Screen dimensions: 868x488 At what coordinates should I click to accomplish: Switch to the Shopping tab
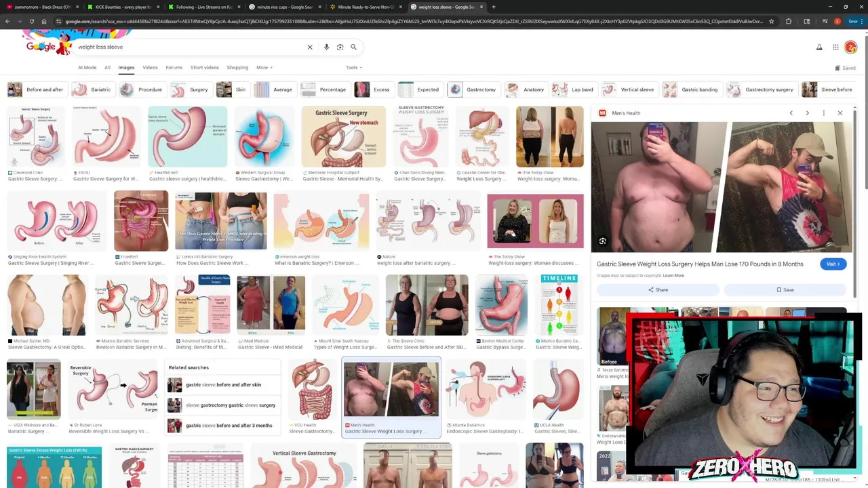(x=237, y=68)
